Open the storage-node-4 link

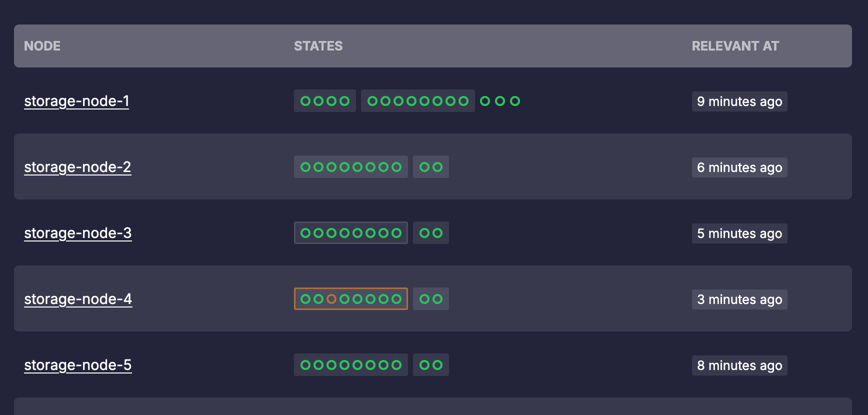[x=78, y=299]
